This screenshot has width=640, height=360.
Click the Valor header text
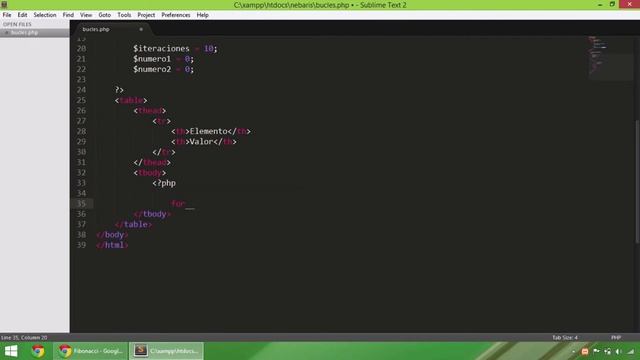pyautogui.click(x=201, y=142)
